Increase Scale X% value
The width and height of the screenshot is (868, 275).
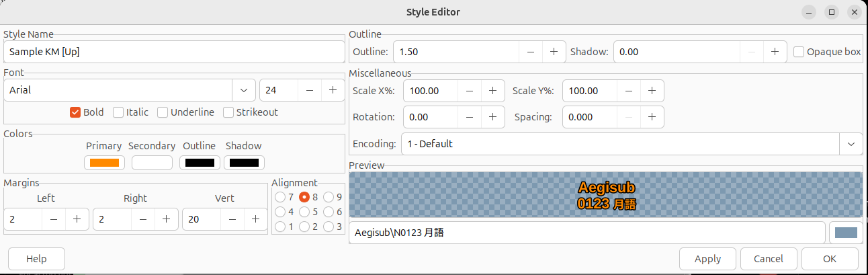pos(493,91)
